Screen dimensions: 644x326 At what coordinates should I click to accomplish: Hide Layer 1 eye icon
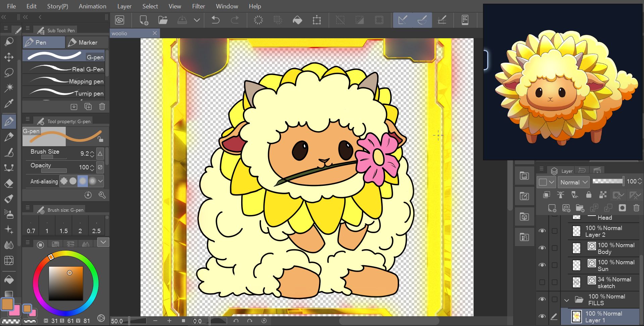click(x=542, y=316)
